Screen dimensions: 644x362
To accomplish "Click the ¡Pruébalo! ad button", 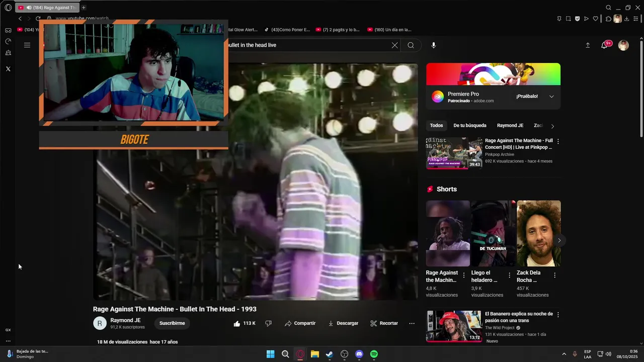I will coord(527,97).
